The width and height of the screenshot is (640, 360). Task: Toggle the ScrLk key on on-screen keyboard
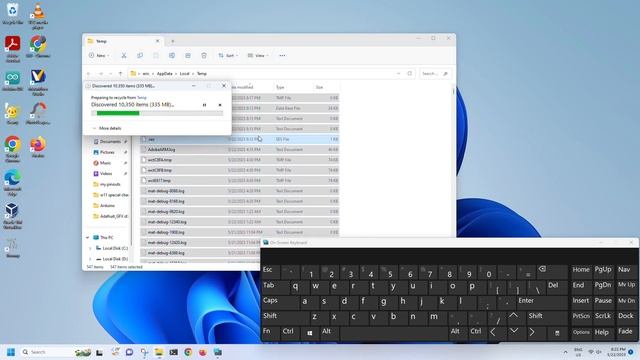(603, 316)
